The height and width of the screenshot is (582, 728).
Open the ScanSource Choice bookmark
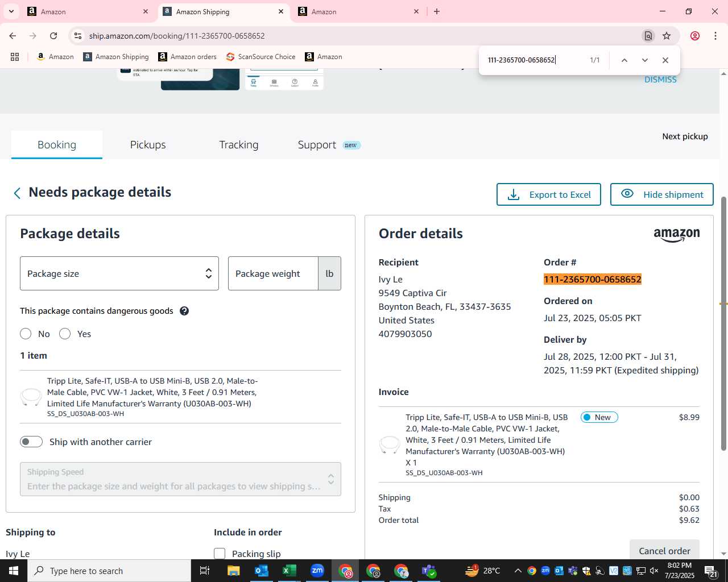pyautogui.click(x=260, y=57)
